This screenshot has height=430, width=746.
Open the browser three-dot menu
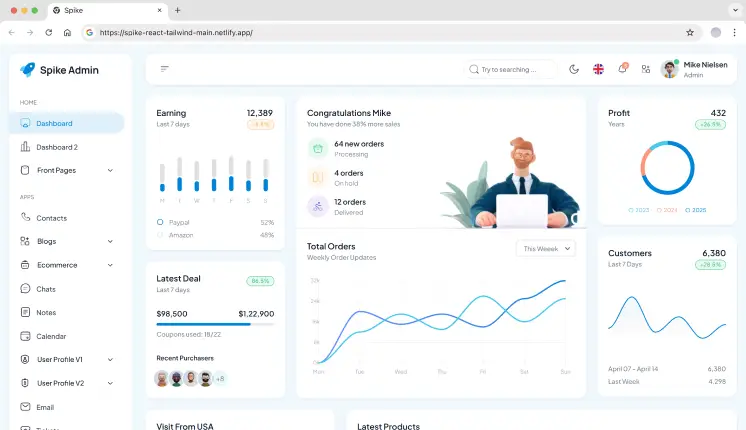tap(735, 32)
